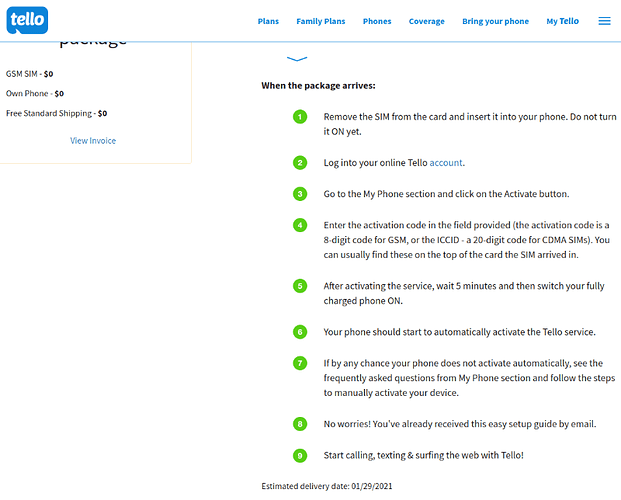Click 'Free Standard Shipping - $0' text

[57, 113]
